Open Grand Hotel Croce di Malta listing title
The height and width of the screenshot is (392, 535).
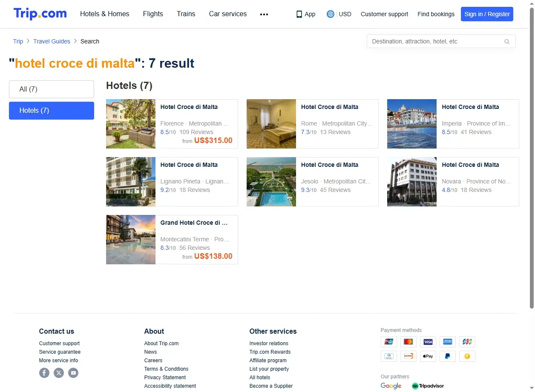click(194, 223)
